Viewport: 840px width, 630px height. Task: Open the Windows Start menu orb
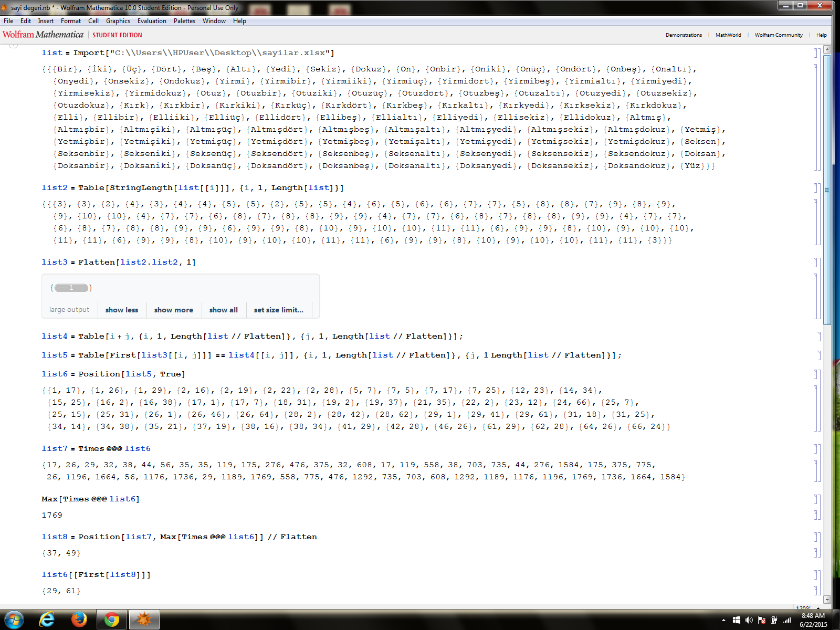(14, 619)
